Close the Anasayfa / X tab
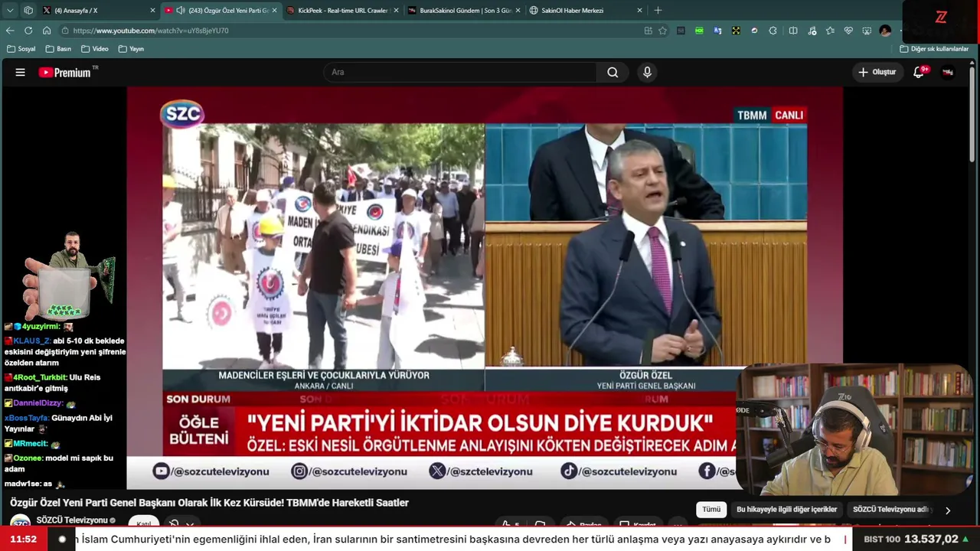980x551 pixels. coord(152,11)
